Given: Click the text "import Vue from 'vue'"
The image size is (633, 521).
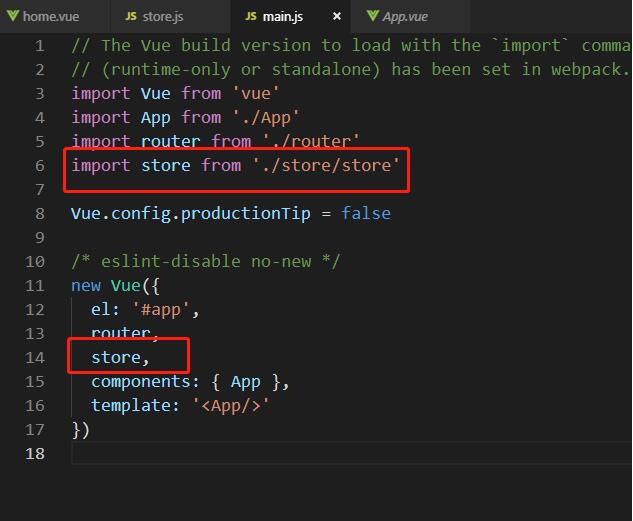Looking at the screenshot, I should (x=175, y=94).
